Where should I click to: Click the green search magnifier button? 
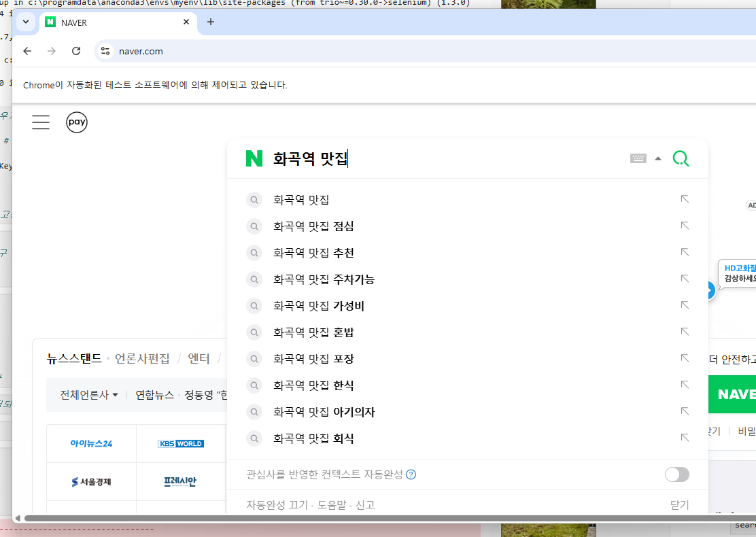681,158
